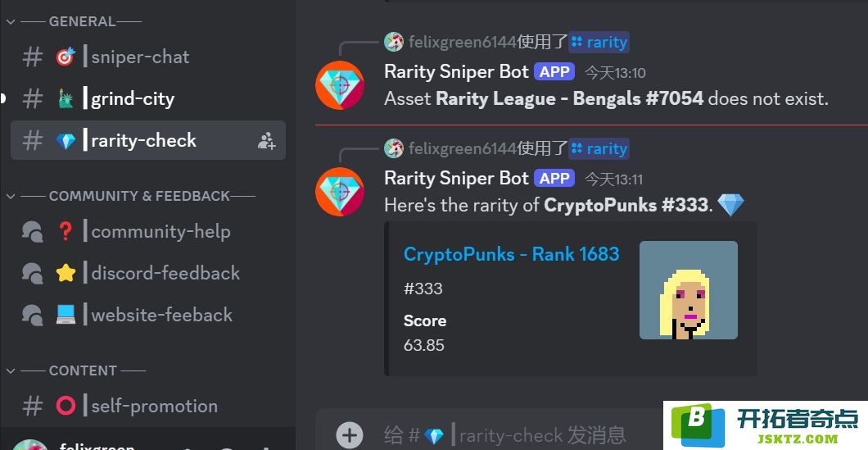
Task: Click the forum icon beside community-help
Action: point(32,232)
